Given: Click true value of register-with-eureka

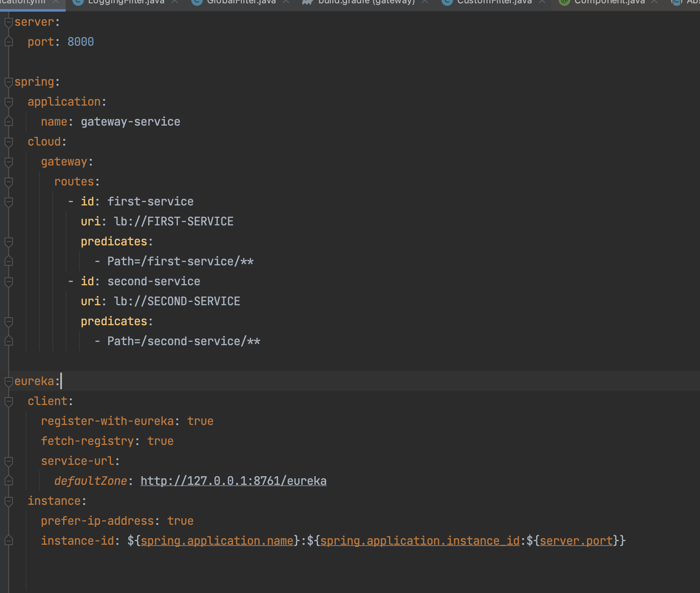Looking at the screenshot, I should pos(200,421).
